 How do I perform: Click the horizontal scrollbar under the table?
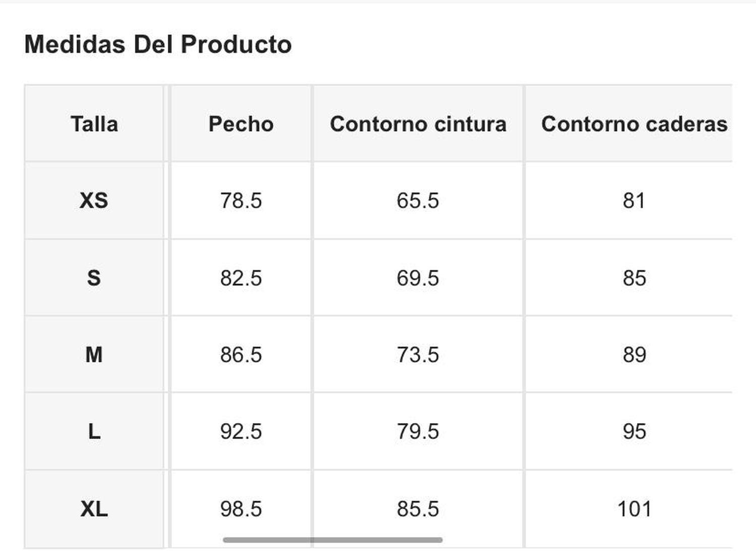tap(333, 540)
